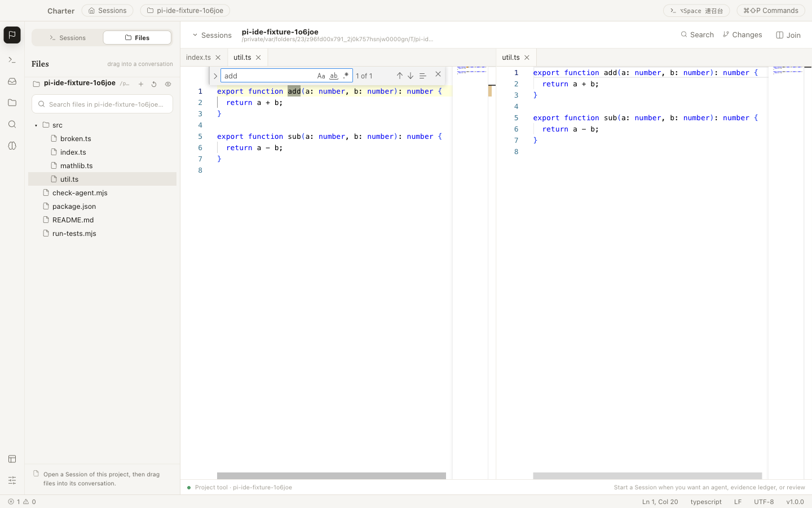
Task: Toggle Match Case in find widget
Action: point(321,76)
